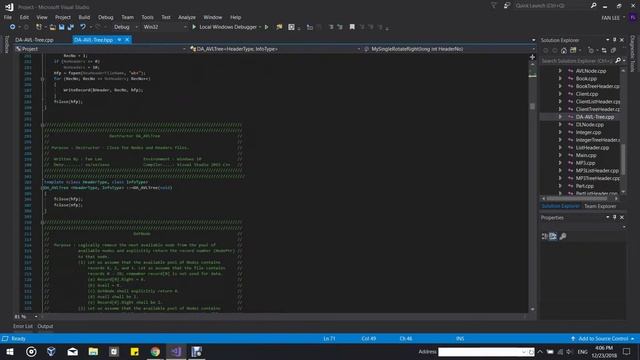Image resolution: width=640 pixels, height=360 pixels.
Task: Click the Save icon in toolbar
Action: [x=62, y=27]
